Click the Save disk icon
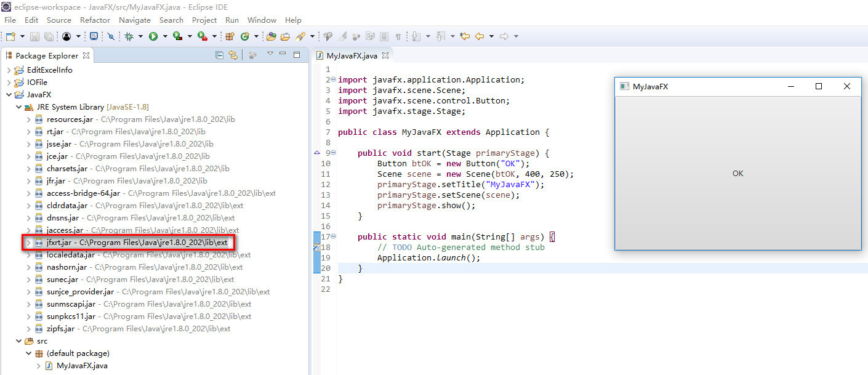 [x=34, y=36]
